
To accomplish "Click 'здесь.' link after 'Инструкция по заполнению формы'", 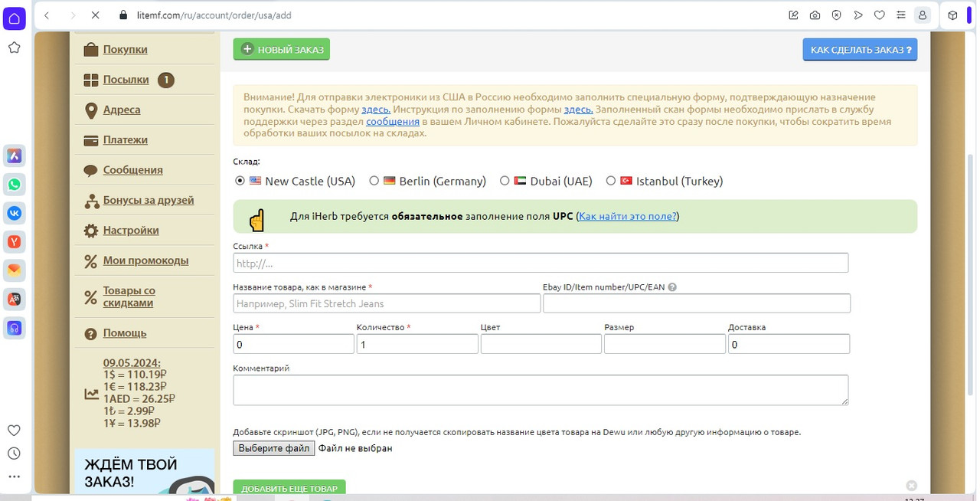I will pyautogui.click(x=578, y=110).
